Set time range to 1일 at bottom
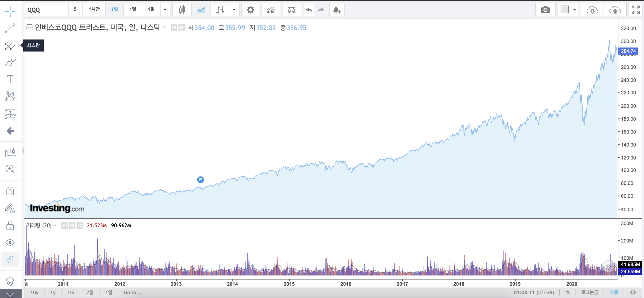This screenshot has height=298, width=644. [x=109, y=292]
